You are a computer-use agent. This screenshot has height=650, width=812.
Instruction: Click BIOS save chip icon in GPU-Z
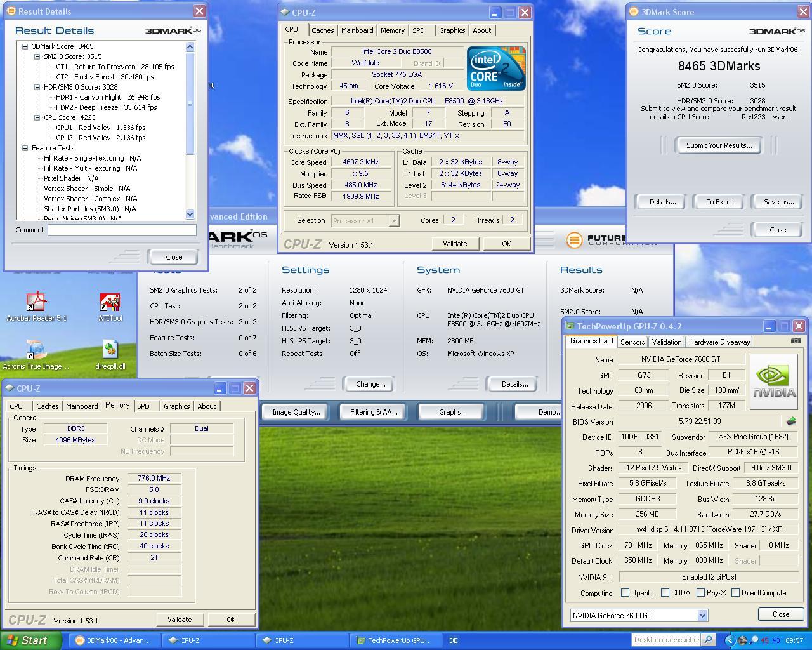pyautogui.click(x=791, y=421)
